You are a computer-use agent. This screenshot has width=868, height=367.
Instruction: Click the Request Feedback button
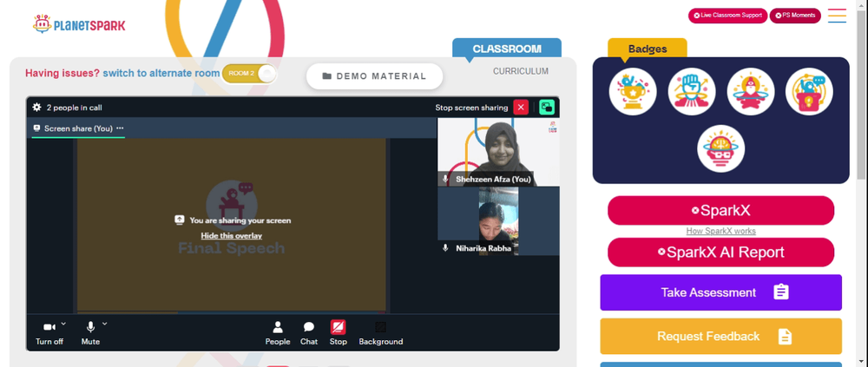click(720, 336)
